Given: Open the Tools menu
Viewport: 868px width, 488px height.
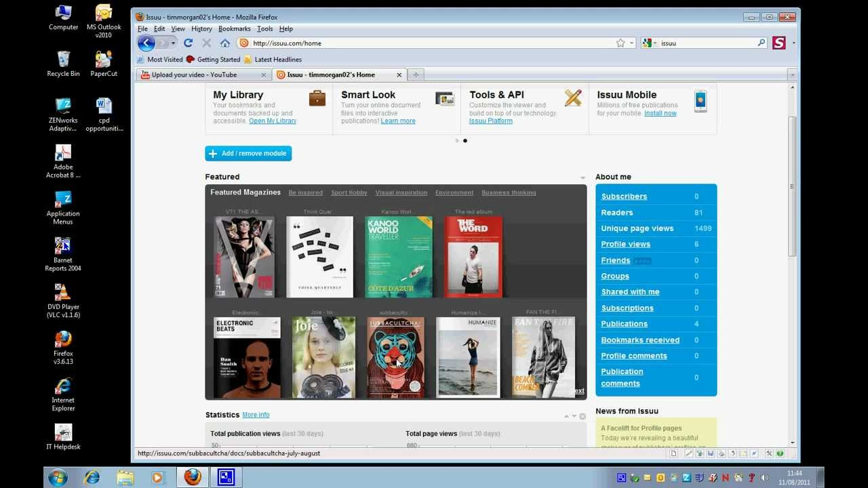Looking at the screenshot, I should 265,28.
